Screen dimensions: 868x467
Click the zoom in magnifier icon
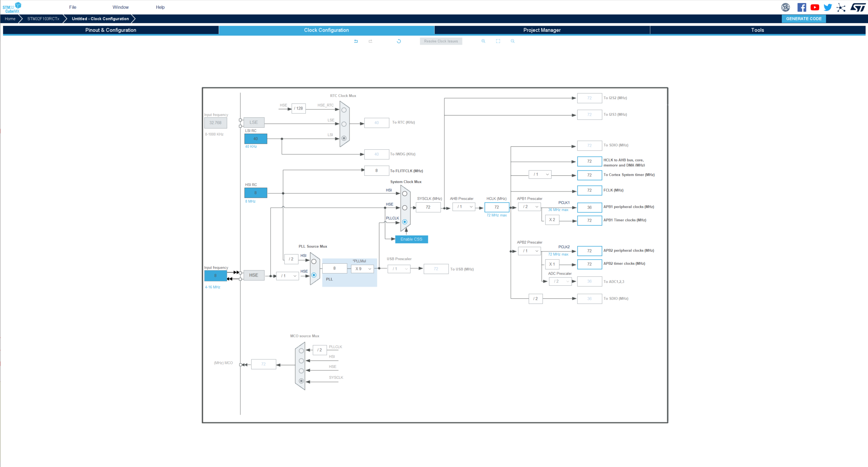point(484,41)
